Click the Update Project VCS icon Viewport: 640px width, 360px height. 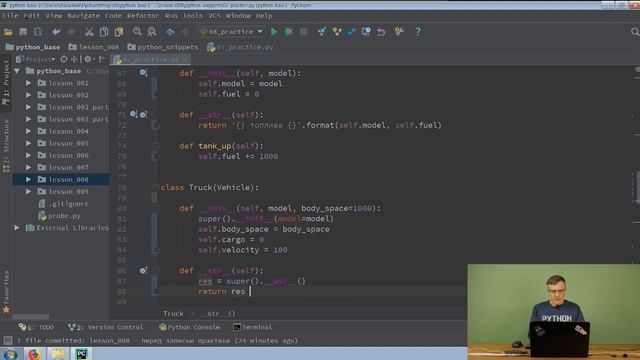[322, 32]
